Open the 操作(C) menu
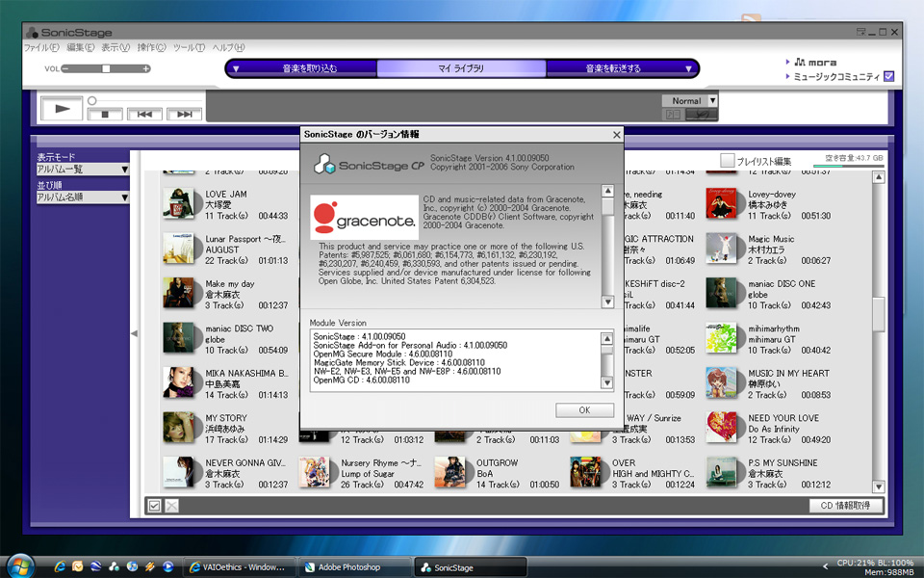 151,47
